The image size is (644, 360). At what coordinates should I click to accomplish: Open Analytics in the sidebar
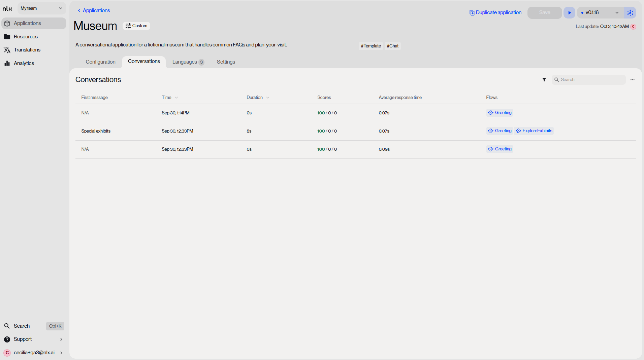click(24, 63)
